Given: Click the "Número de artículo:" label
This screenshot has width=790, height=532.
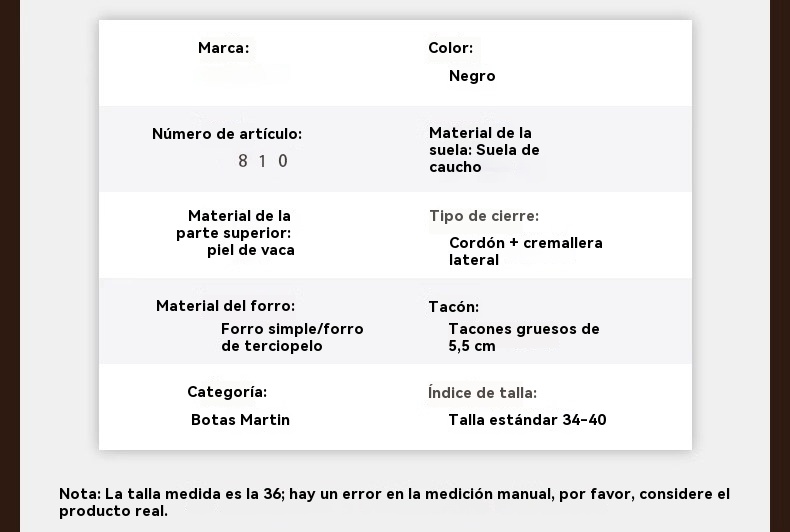Looking at the screenshot, I should (x=226, y=134).
